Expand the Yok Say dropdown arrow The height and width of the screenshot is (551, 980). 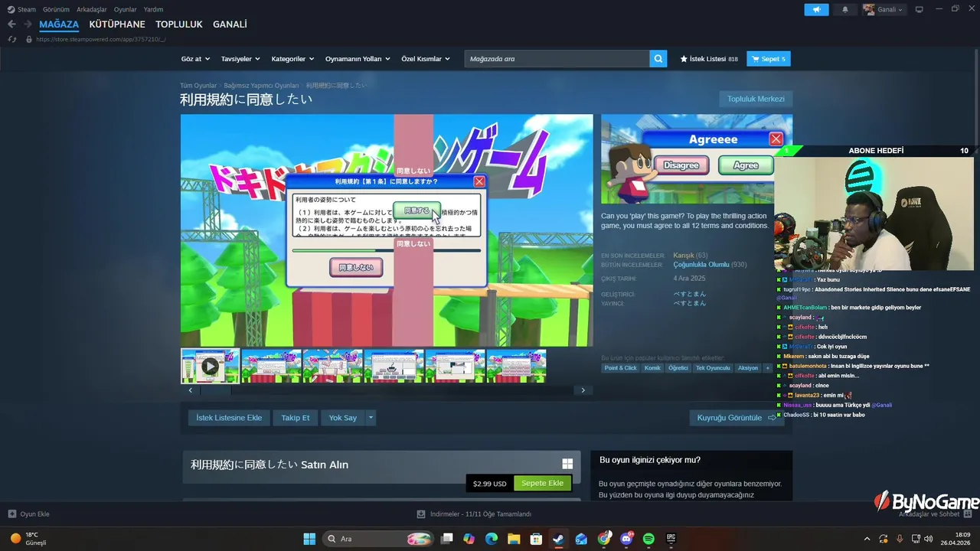(371, 418)
